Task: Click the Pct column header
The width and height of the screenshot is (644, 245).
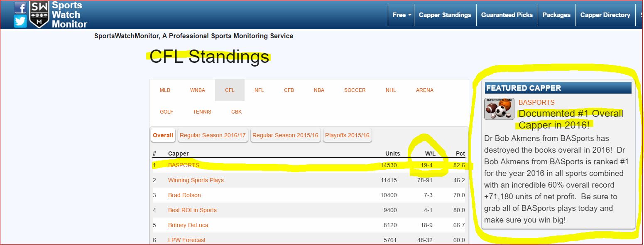Action: coord(460,153)
